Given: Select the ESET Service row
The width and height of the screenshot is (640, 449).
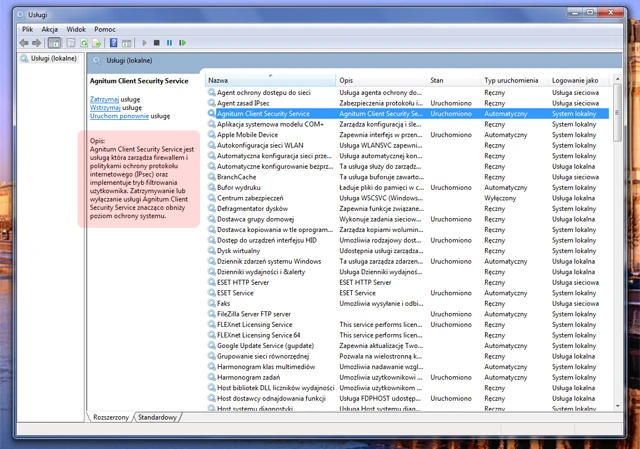Looking at the screenshot, I should click(408, 293).
